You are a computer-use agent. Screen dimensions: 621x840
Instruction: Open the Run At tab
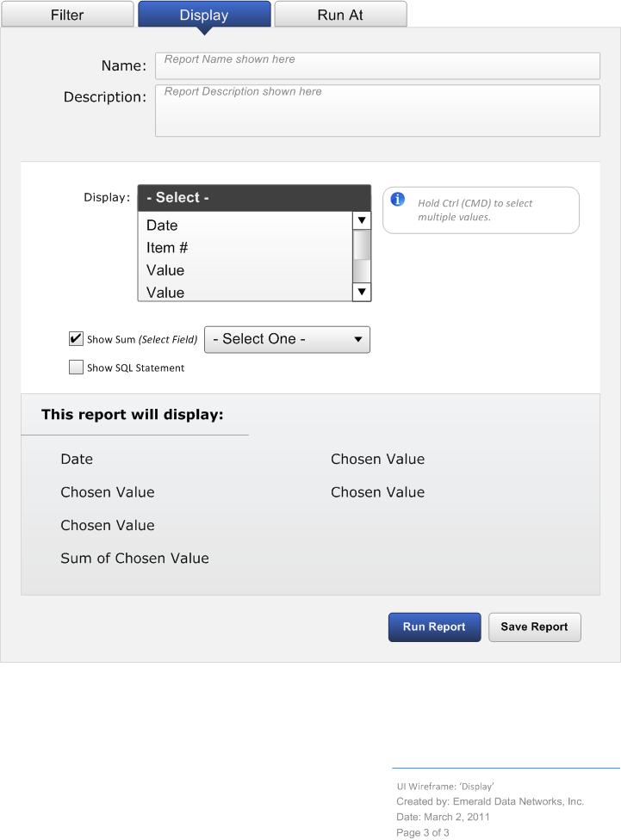pyautogui.click(x=340, y=15)
